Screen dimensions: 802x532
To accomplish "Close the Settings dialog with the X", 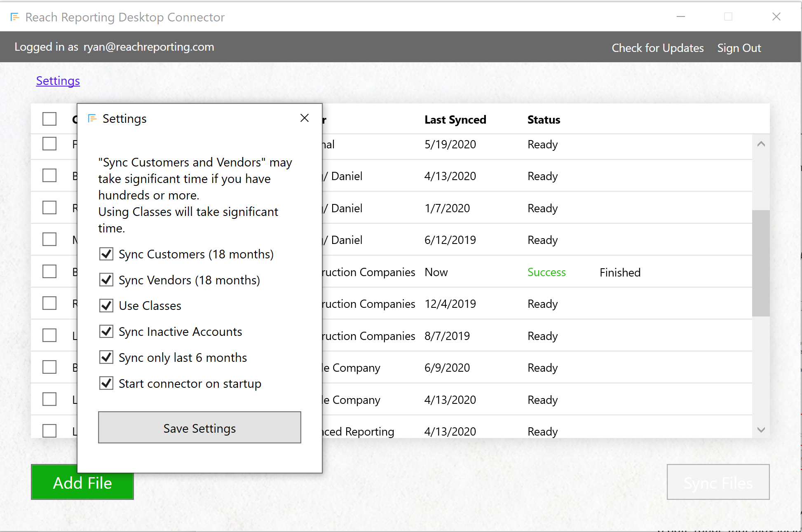I will pyautogui.click(x=305, y=118).
